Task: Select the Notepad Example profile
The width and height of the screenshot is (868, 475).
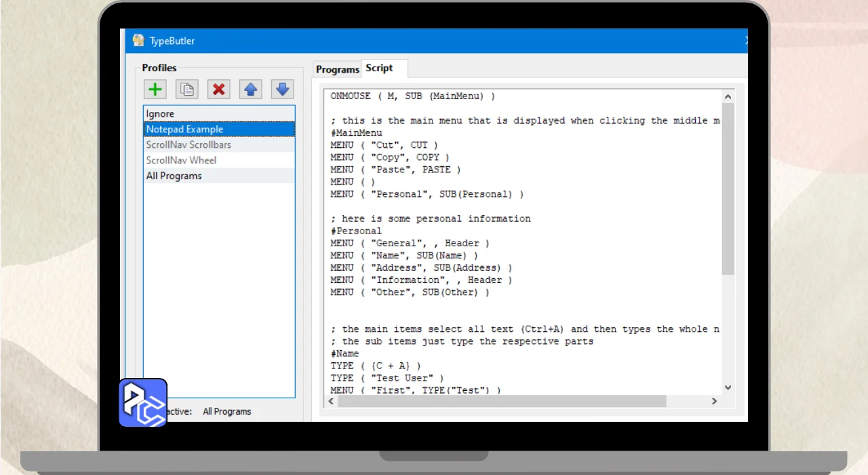Action: [x=219, y=129]
